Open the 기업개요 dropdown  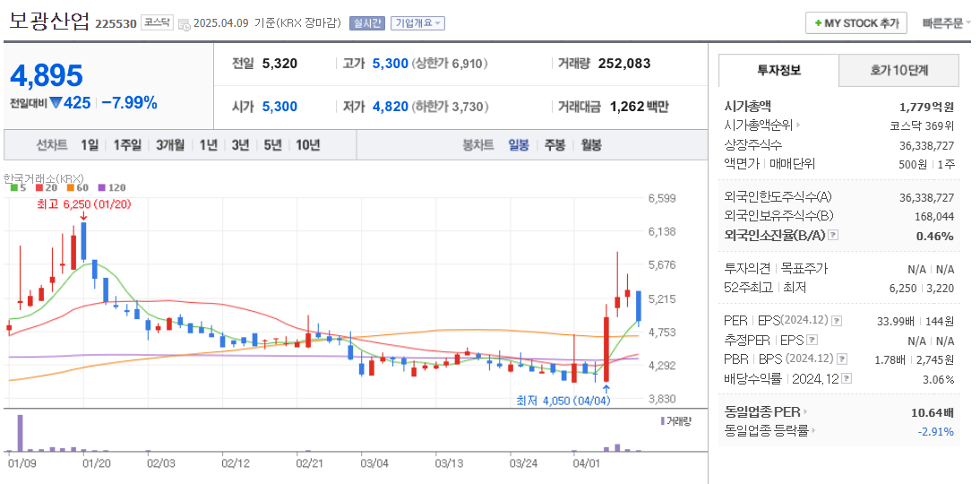click(x=417, y=23)
